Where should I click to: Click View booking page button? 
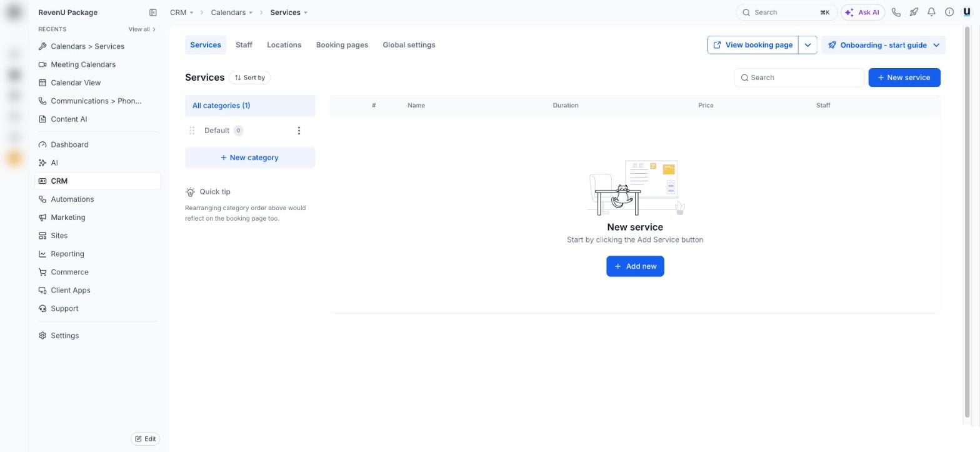click(752, 45)
